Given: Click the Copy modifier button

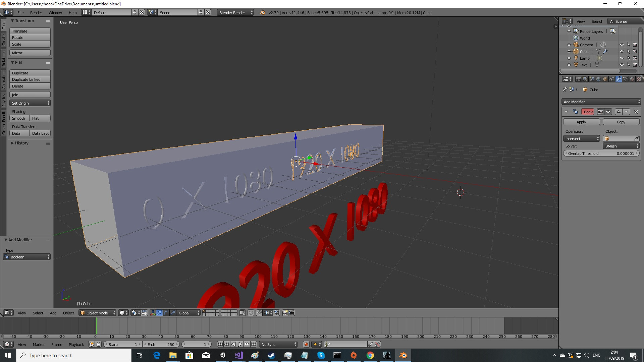Looking at the screenshot, I should pyautogui.click(x=621, y=122).
